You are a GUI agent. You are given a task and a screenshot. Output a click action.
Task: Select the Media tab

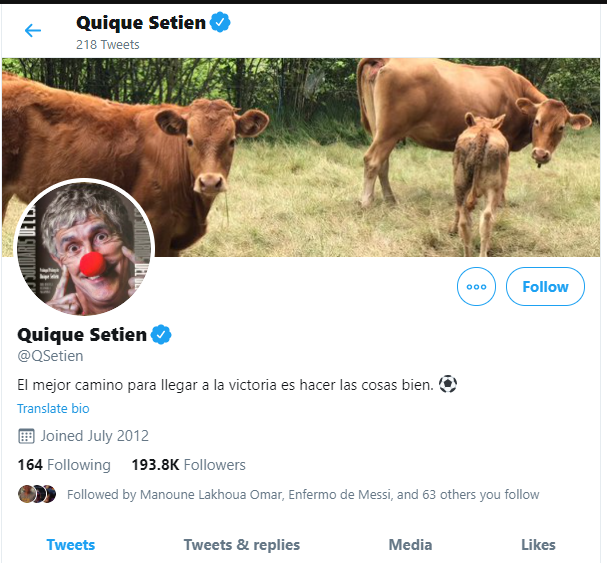click(x=410, y=545)
